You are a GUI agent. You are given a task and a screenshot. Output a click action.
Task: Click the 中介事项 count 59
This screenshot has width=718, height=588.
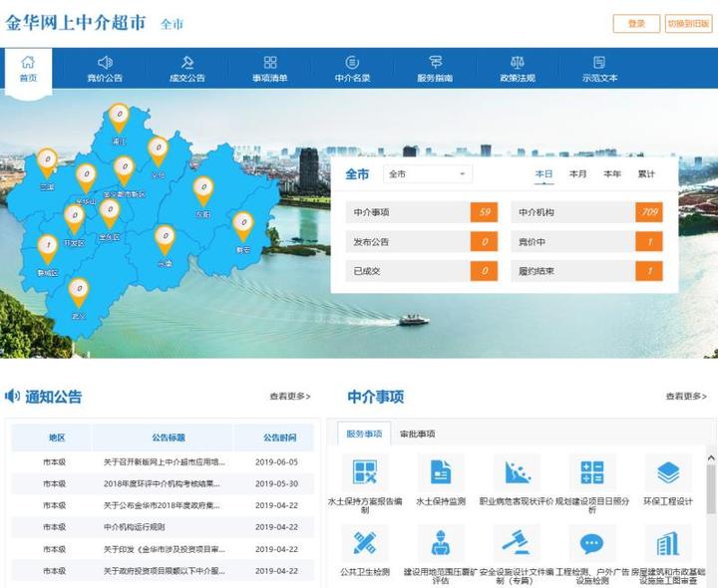coord(484,212)
